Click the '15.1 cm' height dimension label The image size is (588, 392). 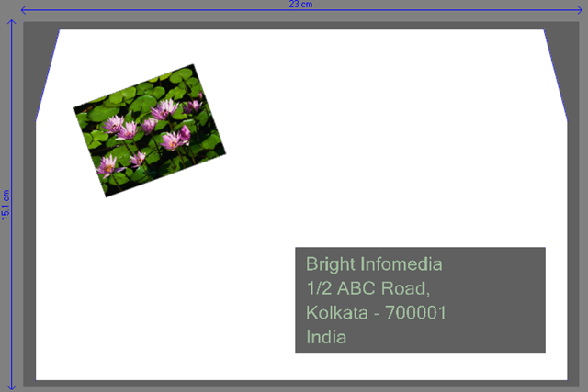[6, 205]
